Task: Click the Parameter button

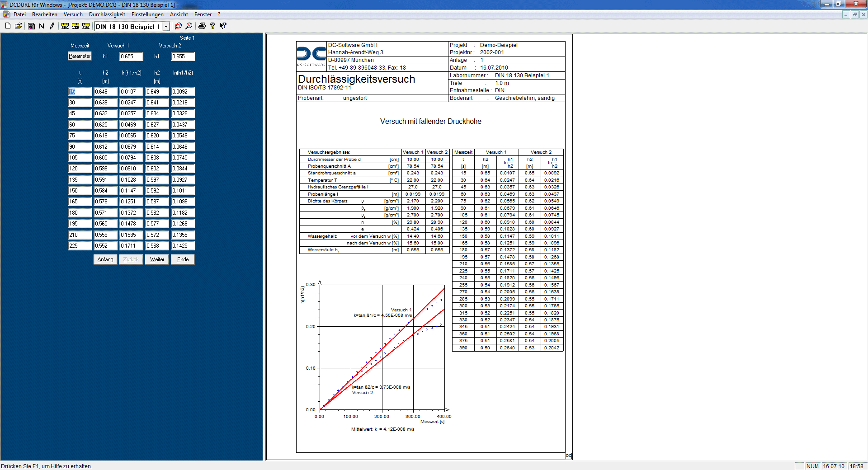Action: pos(80,56)
